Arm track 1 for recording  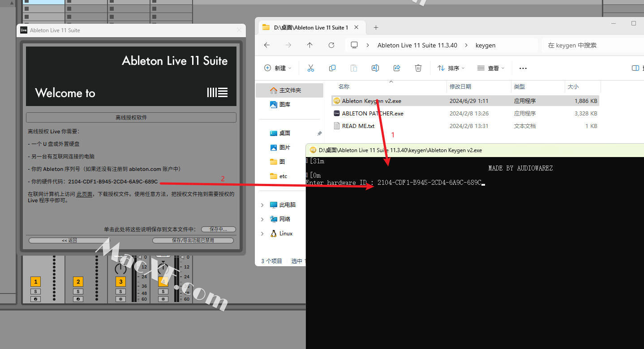point(35,299)
